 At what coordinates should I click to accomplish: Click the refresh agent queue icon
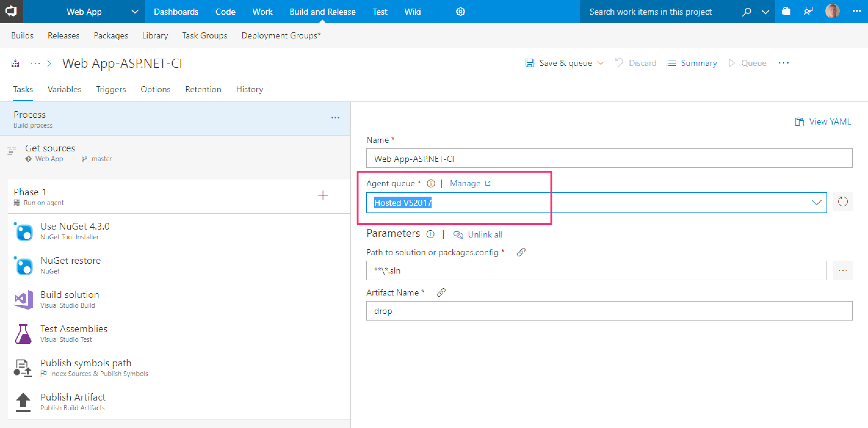842,202
